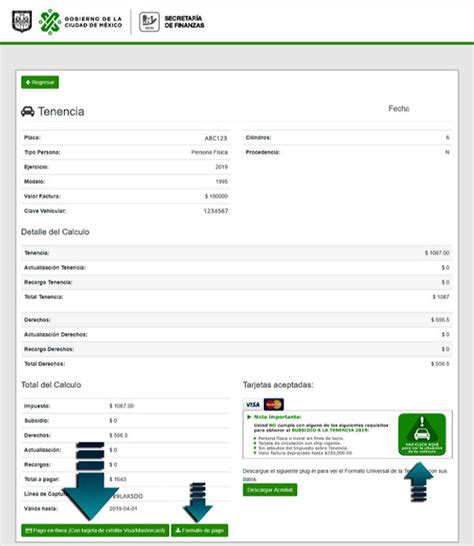Select plate value ABC123

pos(216,138)
